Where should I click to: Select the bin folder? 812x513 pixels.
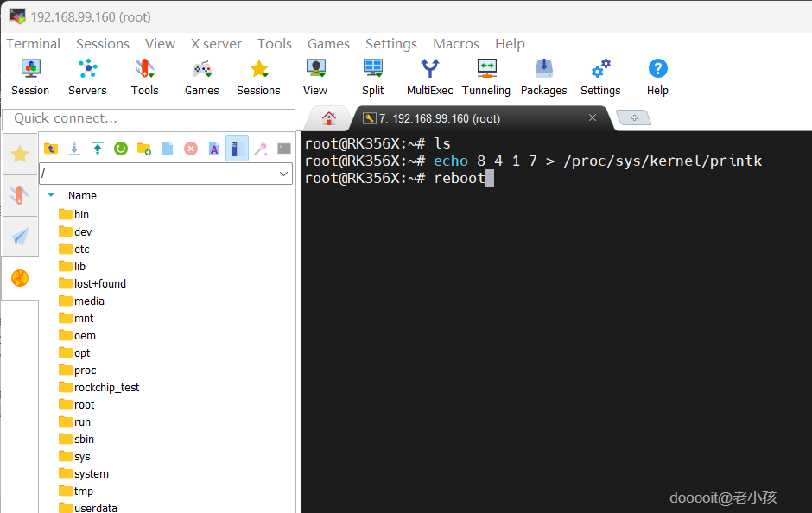(73, 214)
